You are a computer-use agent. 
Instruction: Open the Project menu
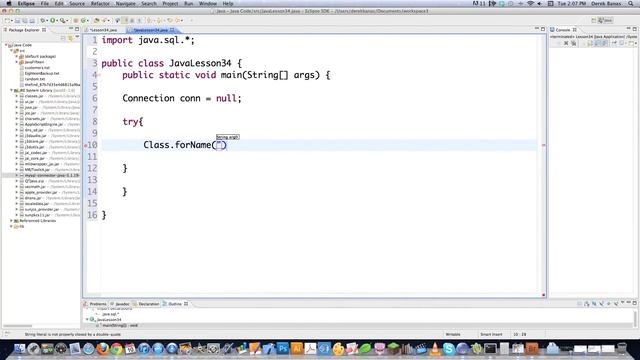(x=170, y=3)
